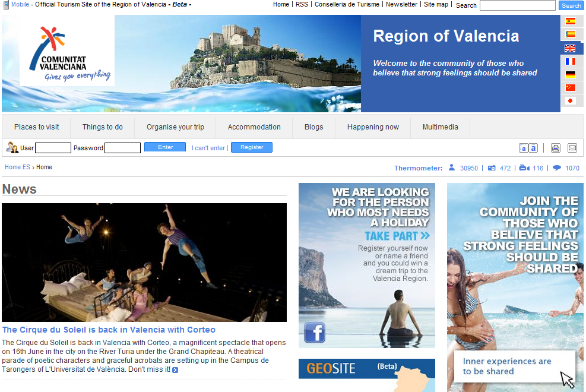Decrease text size with small 'a' icon

coord(524,148)
